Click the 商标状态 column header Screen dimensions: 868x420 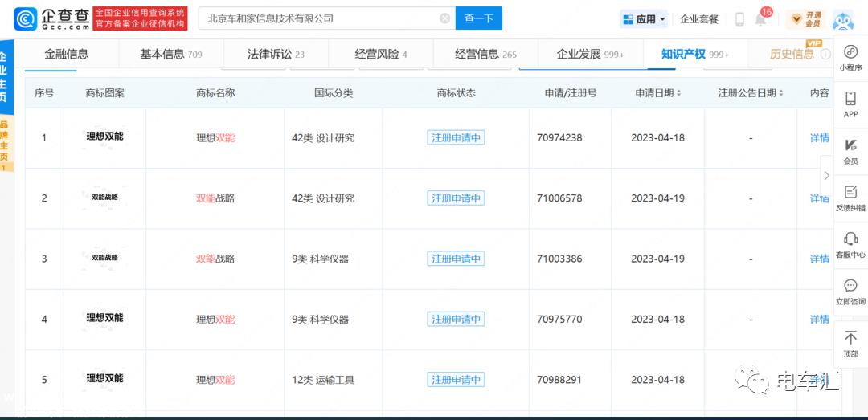pyautogui.click(x=456, y=93)
